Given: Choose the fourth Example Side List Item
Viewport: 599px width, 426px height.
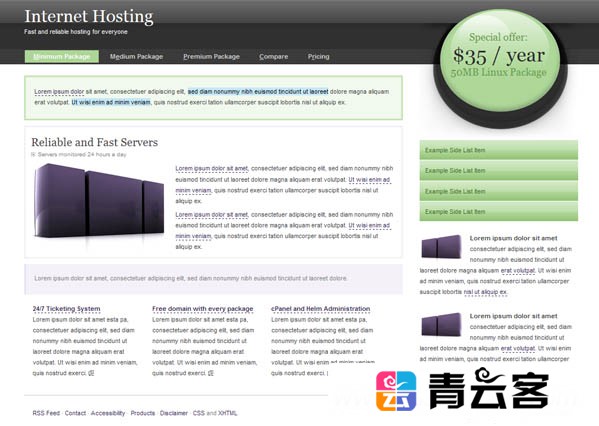Looking at the screenshot, I should click(x=499, y=211).
